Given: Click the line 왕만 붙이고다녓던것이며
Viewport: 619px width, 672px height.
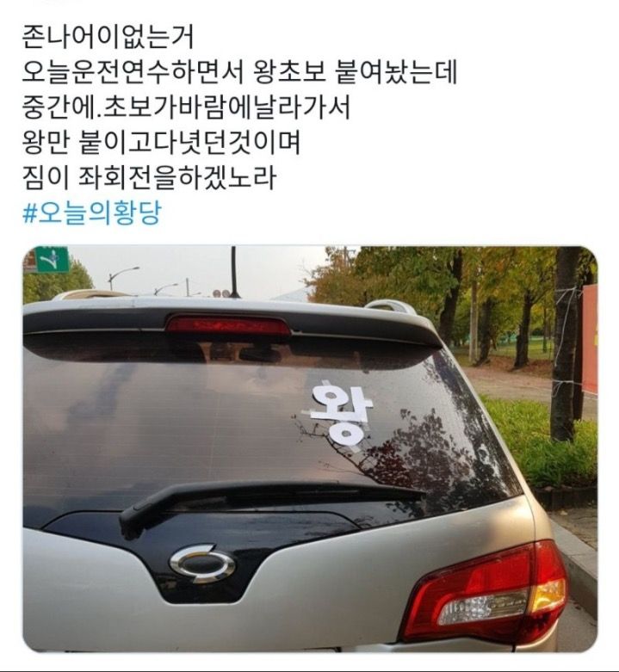Looking at the screenshot, I should pos(161,143).
